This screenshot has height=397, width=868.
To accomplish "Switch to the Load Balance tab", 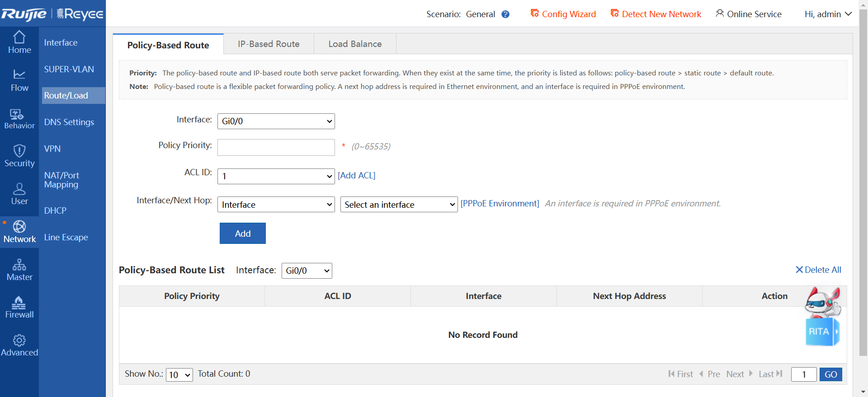I will (x=355, y=44).
